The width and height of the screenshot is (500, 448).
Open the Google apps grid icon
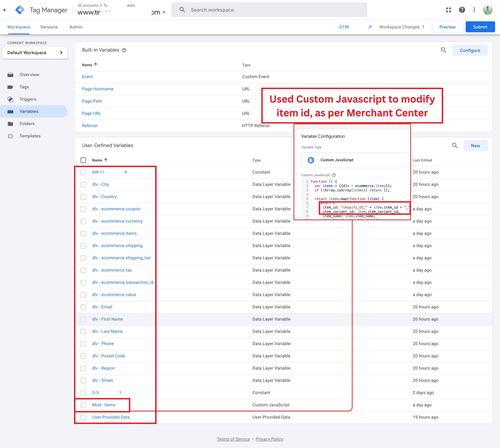point(448,10)
